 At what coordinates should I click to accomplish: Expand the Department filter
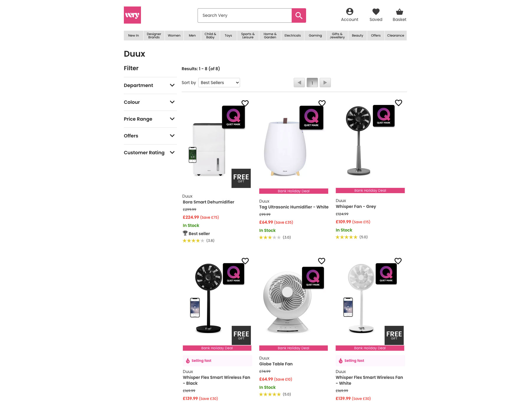(x=150, y=86)
